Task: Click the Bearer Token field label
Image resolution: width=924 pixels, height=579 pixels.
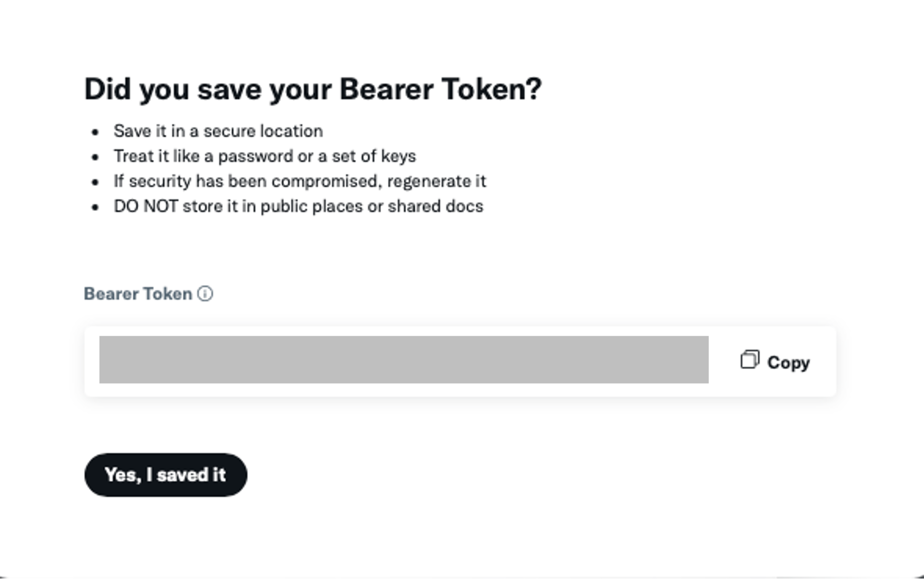Action: pyautogui.click(x=138, y=294)
